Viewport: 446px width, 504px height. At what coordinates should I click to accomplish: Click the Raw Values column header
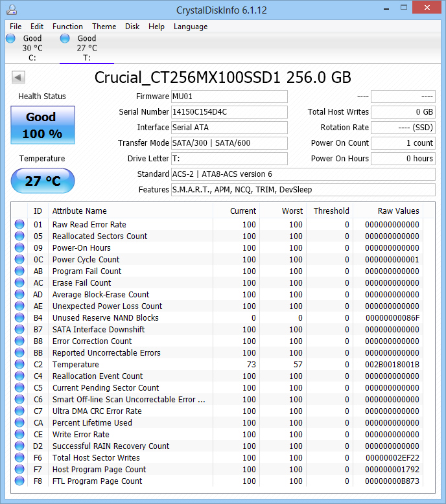[x=388, y=211]
